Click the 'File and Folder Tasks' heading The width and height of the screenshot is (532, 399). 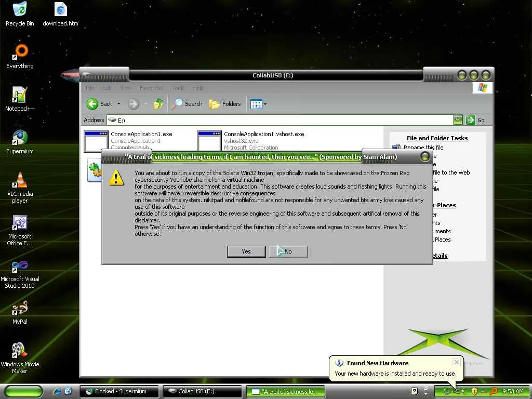pyautogui.click(x=437, y=138)
